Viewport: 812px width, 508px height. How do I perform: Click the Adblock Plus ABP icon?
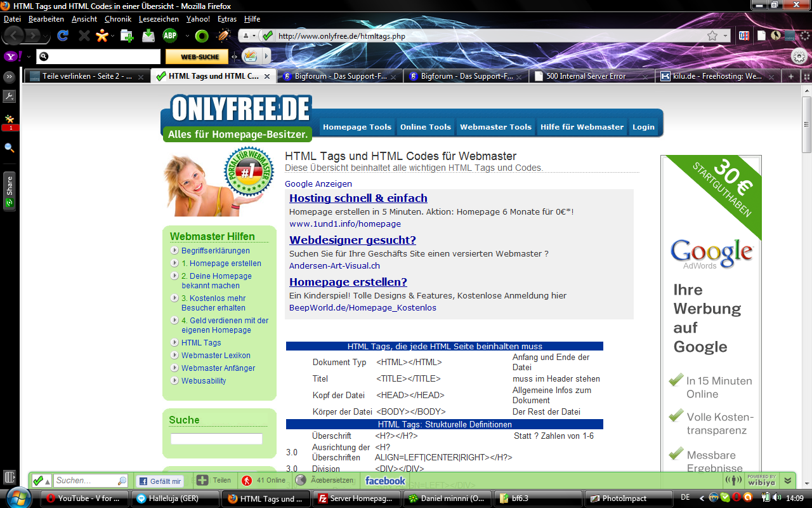click(x=170, y=36)
